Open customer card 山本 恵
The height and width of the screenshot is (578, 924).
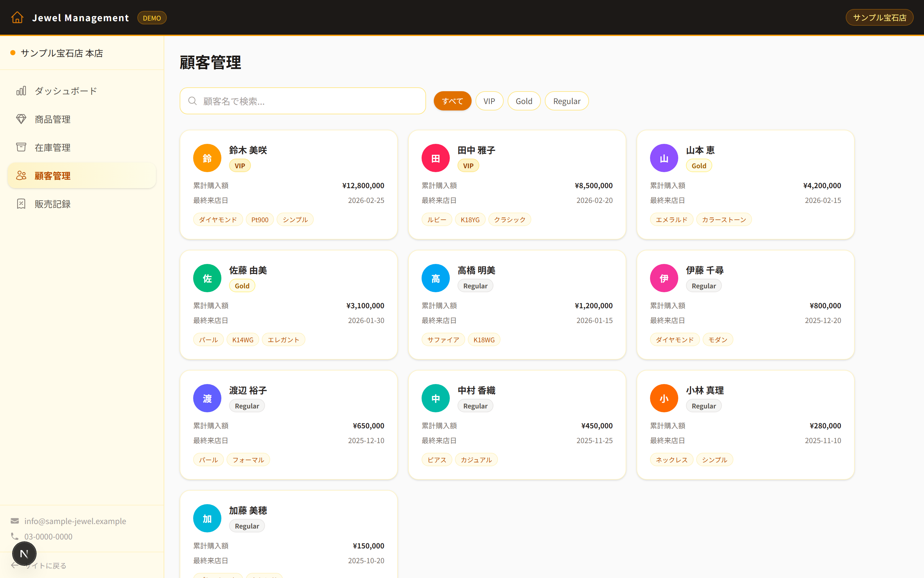pos(745,185)
